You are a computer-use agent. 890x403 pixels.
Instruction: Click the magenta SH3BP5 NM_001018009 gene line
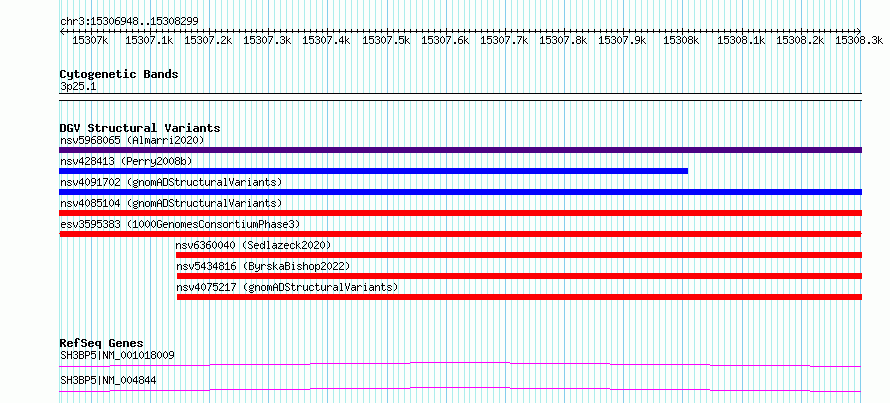[x=460, y=364]
